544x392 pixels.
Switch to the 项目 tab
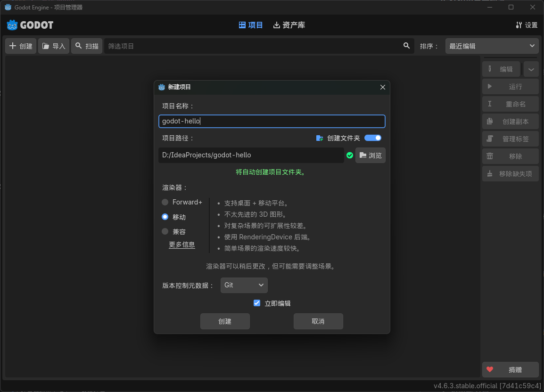(250, 25)
